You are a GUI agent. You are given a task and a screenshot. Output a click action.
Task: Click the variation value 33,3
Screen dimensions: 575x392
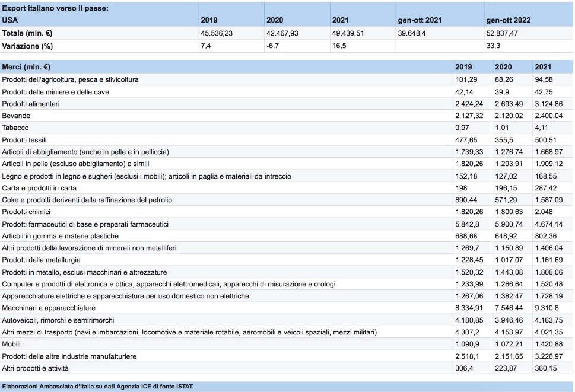tap(493, 46)
